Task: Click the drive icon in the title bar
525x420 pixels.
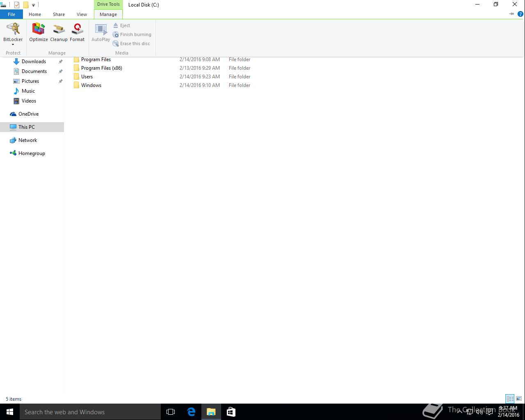Action: pyautogui.click(x=3, y=5)
